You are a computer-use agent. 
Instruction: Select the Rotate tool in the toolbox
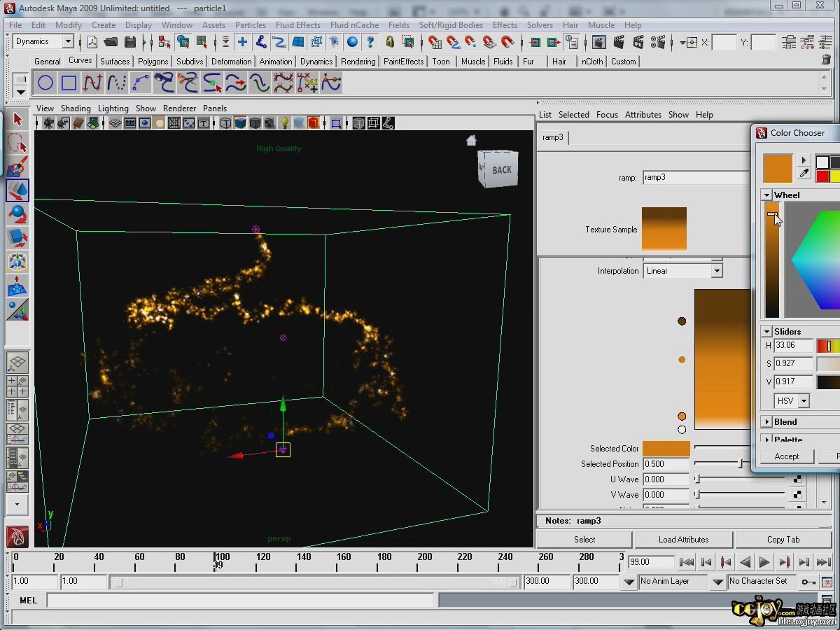(x=17, y=214)
